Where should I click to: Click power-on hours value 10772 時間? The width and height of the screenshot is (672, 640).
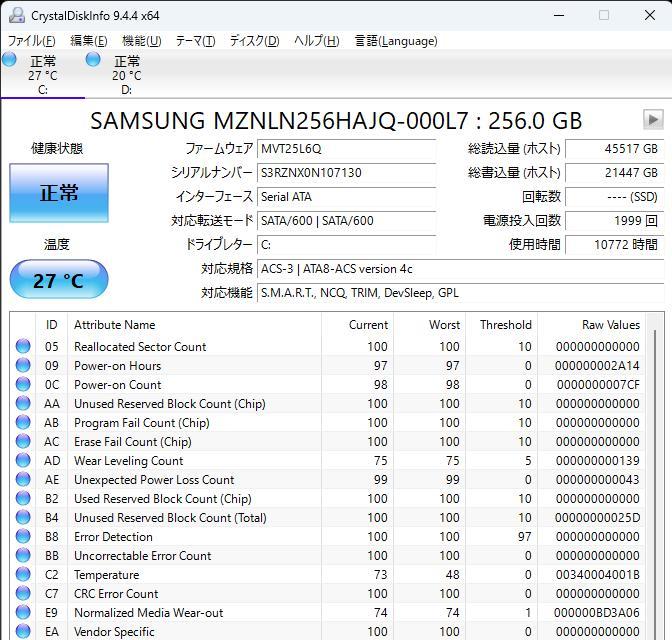614,245
